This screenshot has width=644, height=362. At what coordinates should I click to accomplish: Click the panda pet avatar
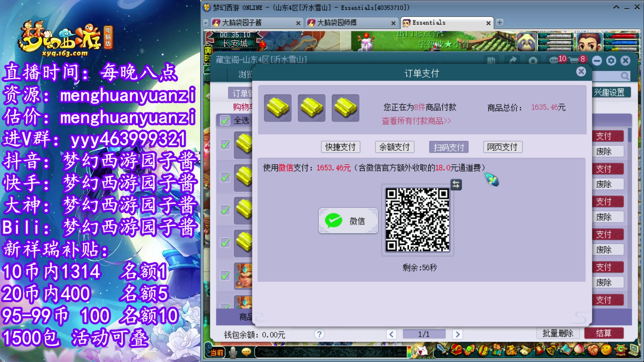527,42
